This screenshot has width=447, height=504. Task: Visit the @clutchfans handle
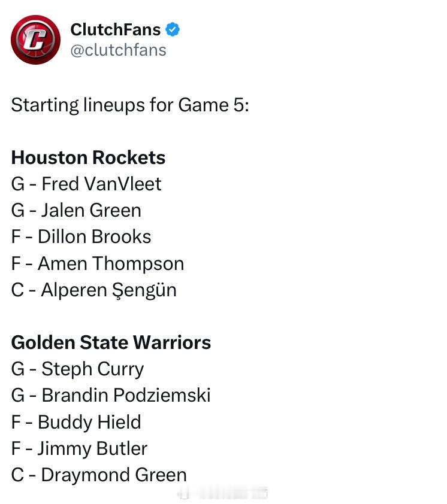pos(119,50)
